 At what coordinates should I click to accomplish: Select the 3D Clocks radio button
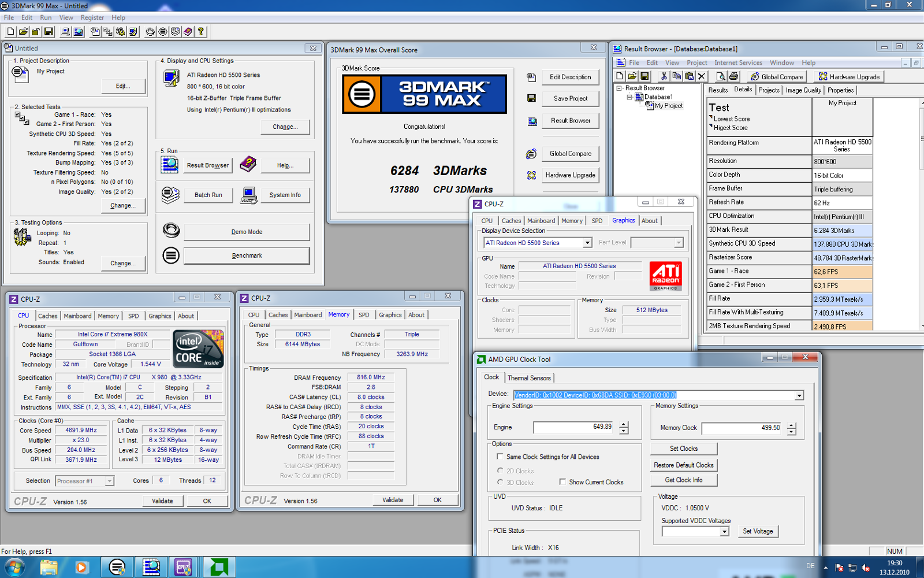coord(500,482)
